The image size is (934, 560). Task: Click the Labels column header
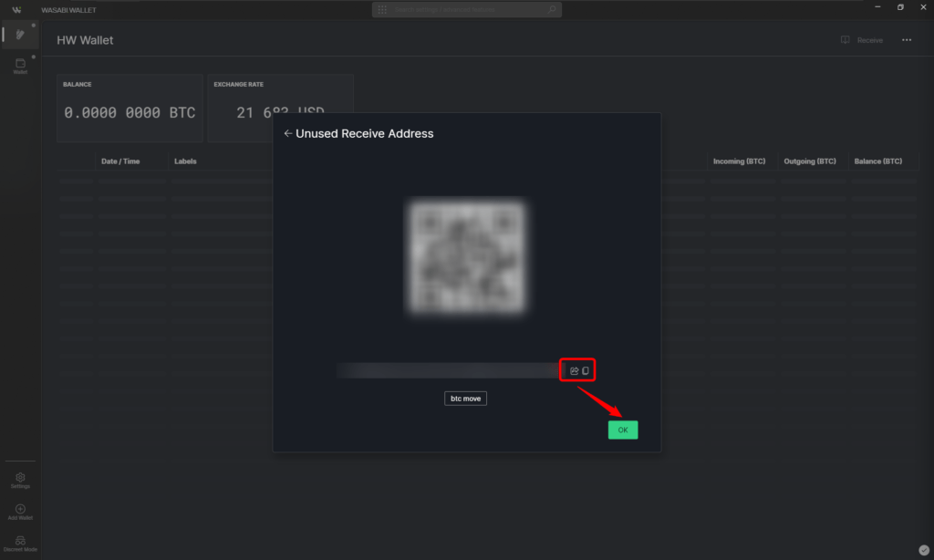pyautogui.click(x=185, y=161)
